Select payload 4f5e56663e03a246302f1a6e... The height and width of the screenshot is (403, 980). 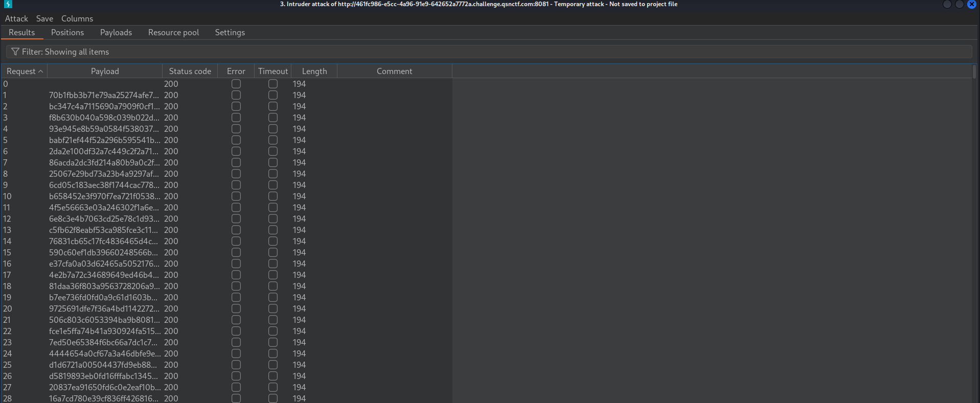click(104, 207)
